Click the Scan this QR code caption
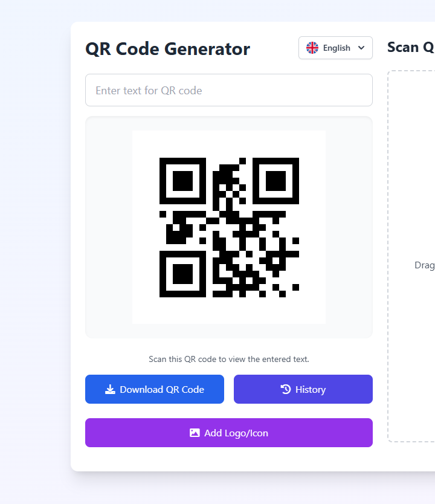This screenshot has width=435, height=504. coord(229,359)
